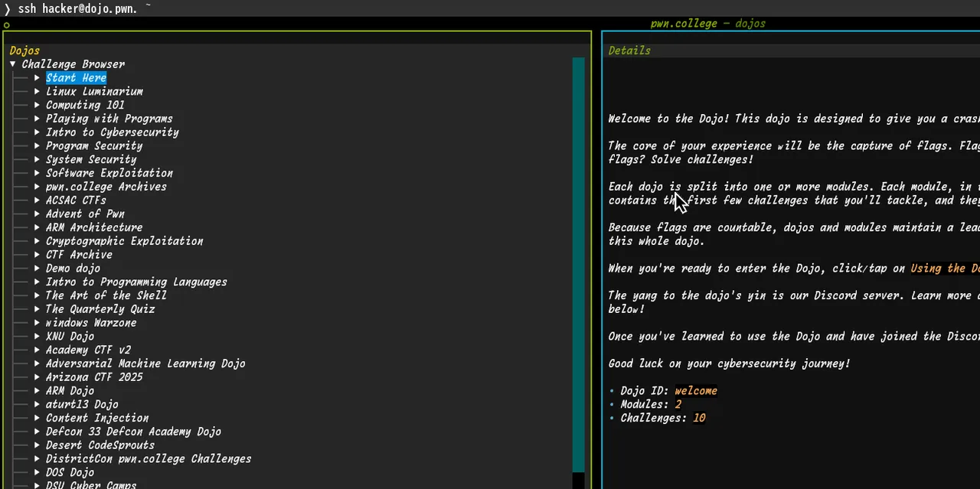The image size is (980, 489).
Task: Select the XNU Dojo entry
Action: [70, 337]
